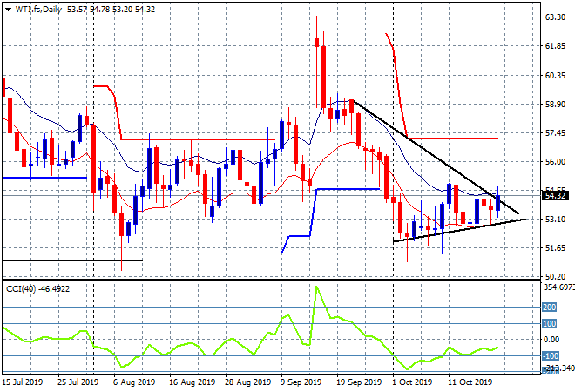Click the 1 Oct 2019 date label

coord(413,382)
